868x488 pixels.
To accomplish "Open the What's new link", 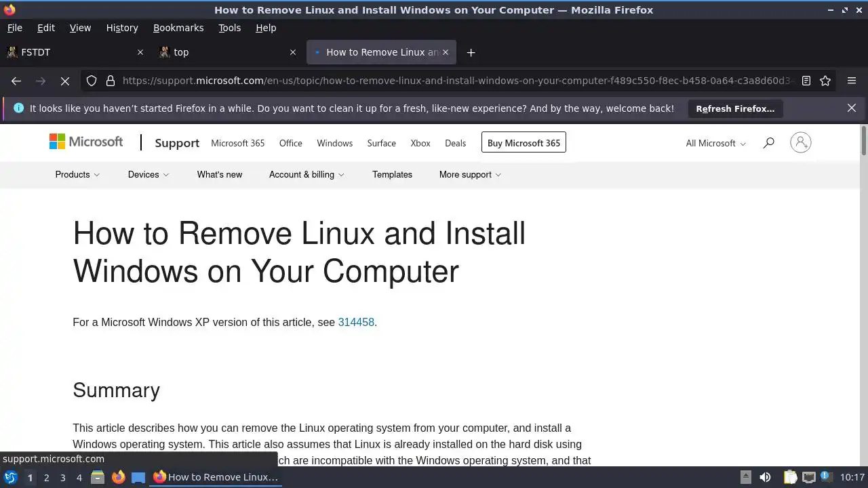I will point(220,174).
